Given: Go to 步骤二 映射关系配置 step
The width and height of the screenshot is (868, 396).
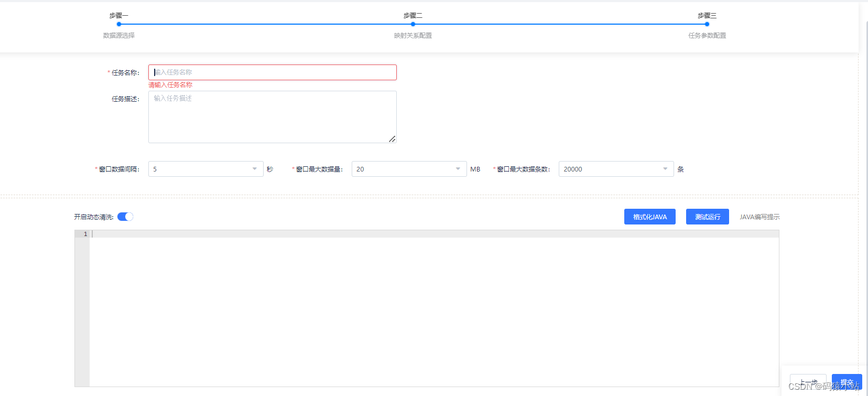Looking at the screenshot, I should click(413, 24).
